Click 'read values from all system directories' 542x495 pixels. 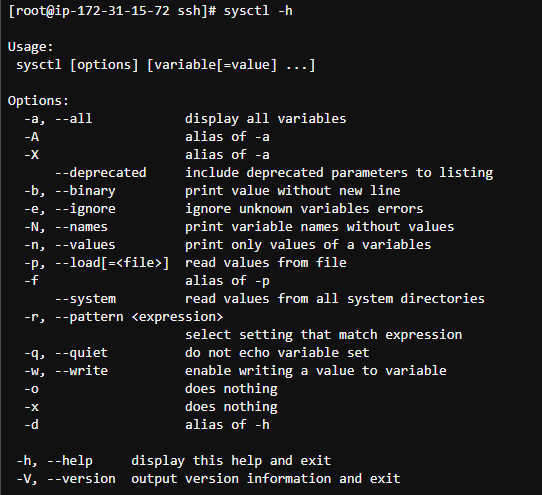(x=335, y=299)
